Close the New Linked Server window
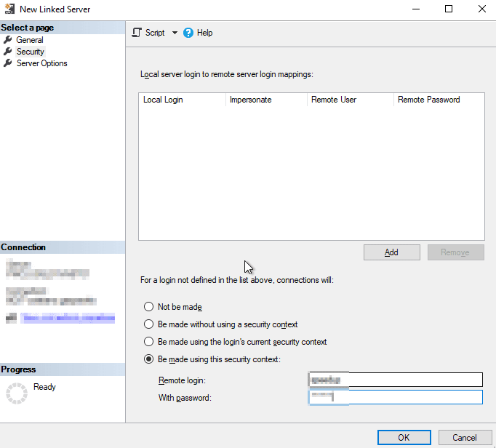Screen dimensions: 496x448 click(481, 9)
